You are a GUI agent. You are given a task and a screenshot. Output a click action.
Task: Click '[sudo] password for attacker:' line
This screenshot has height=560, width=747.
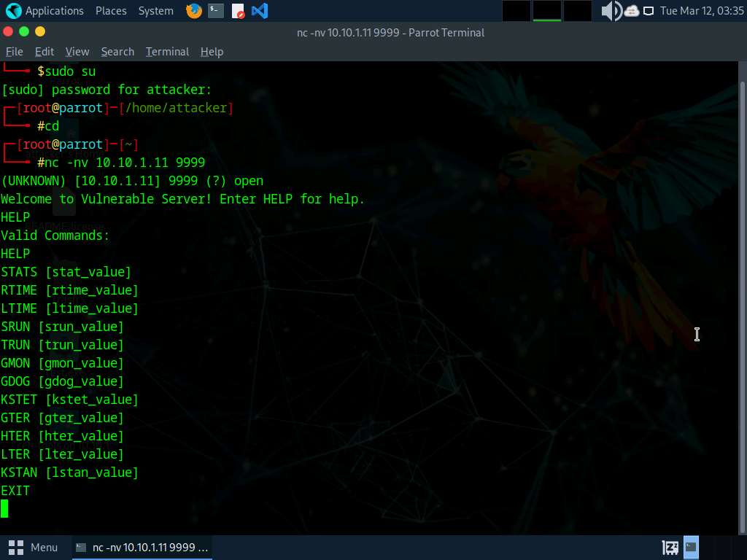(x=107, y=90)
